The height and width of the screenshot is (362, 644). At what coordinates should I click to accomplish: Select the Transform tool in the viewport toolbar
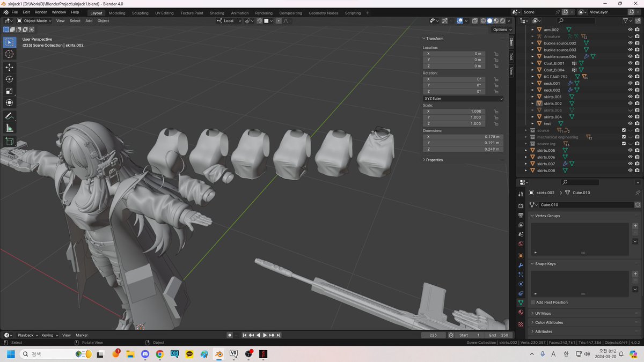click(x=9, y=102)
